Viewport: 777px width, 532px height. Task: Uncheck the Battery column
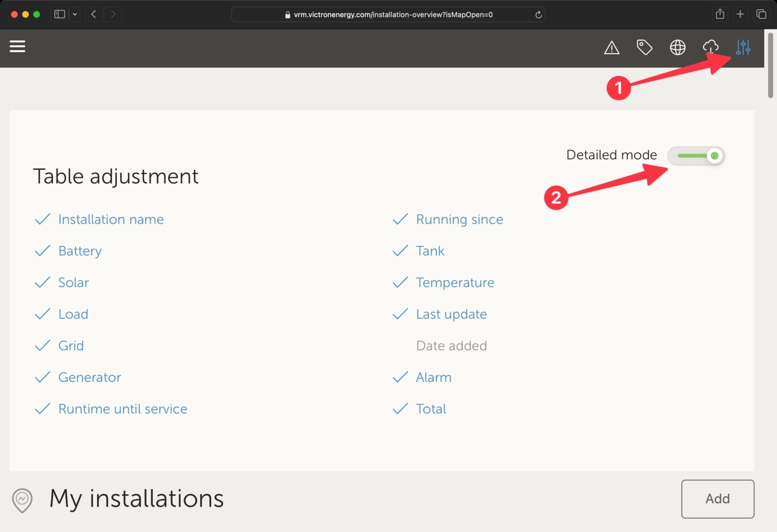(80, 251)
